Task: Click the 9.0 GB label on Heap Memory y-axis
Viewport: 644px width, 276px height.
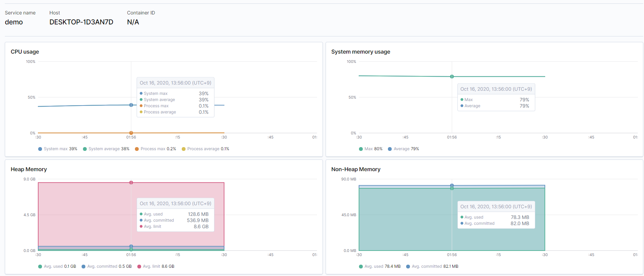Action: point(29,179)
